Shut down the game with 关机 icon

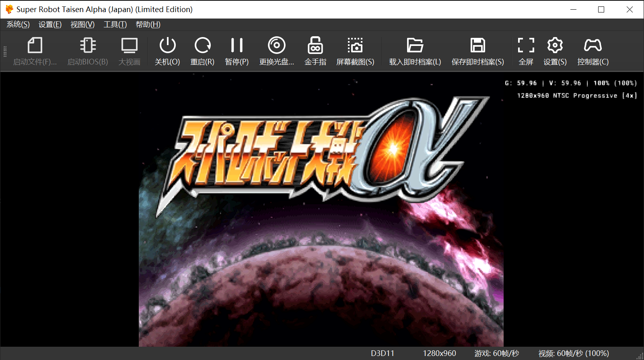[167, 46]
